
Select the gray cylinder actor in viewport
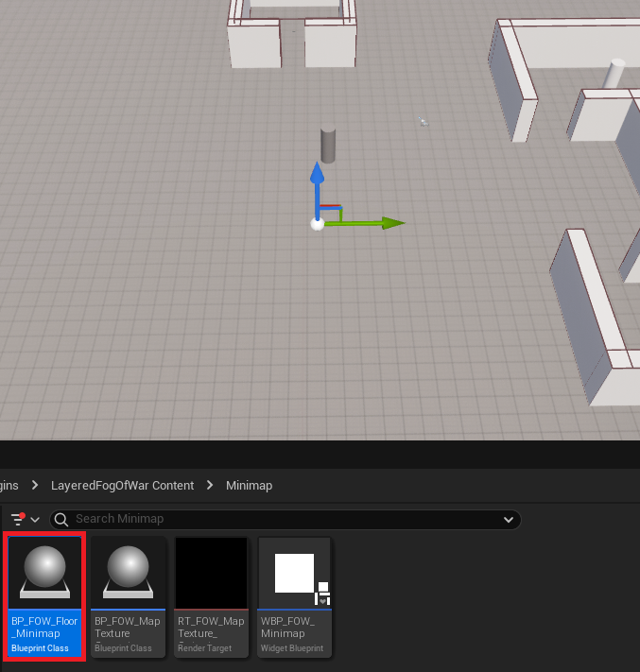(x=327, y=145)
